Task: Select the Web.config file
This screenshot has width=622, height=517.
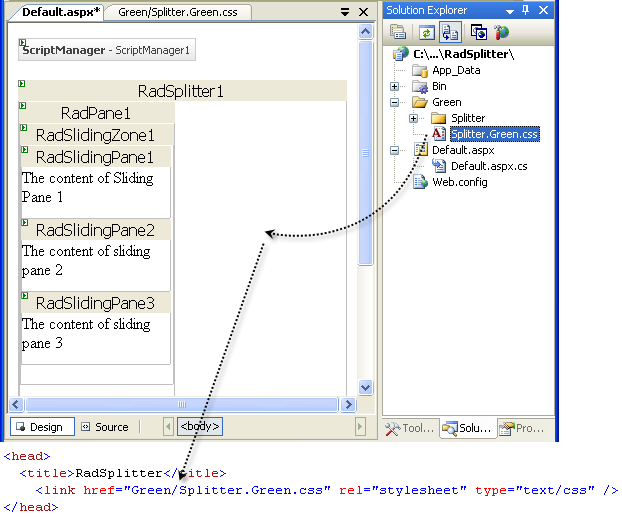Action: point(459,182)
